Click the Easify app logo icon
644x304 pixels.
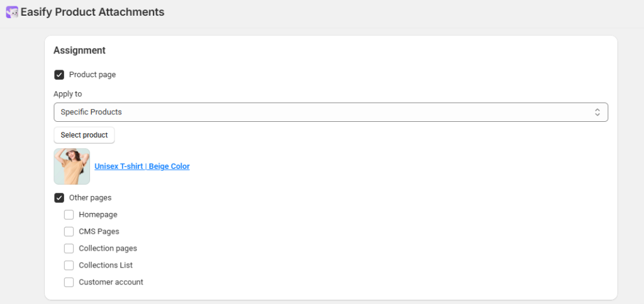pos(12,13)
